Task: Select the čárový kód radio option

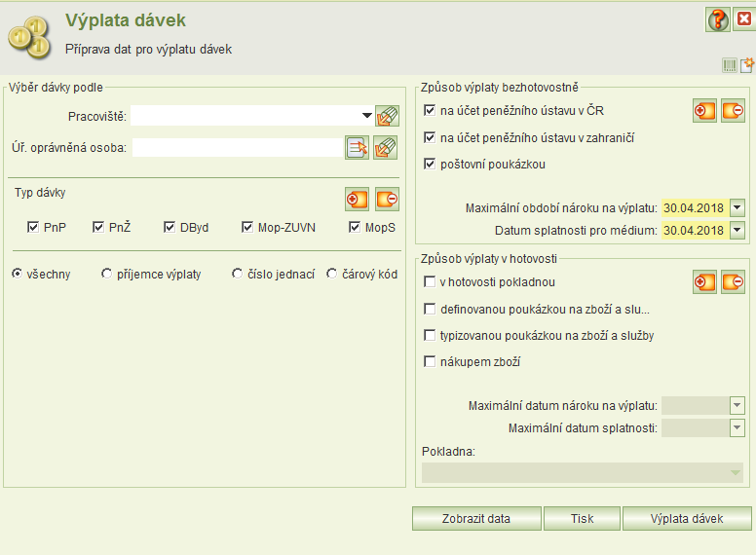Action: pos(331,274)
